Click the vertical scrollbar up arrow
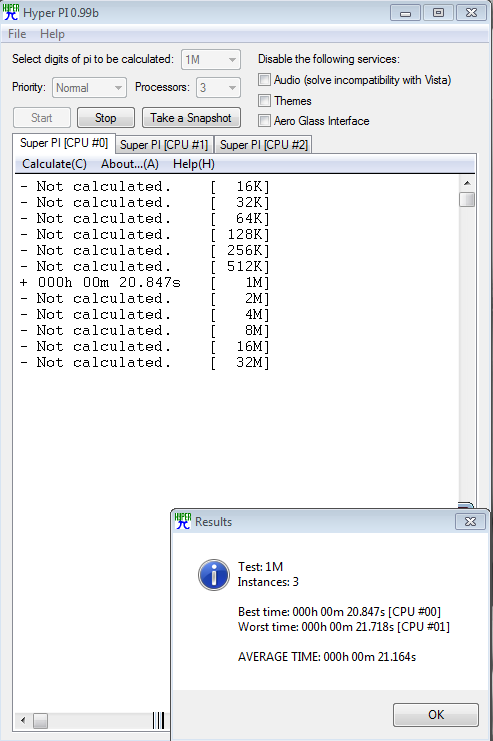The image size is (493, 741). 467,183
